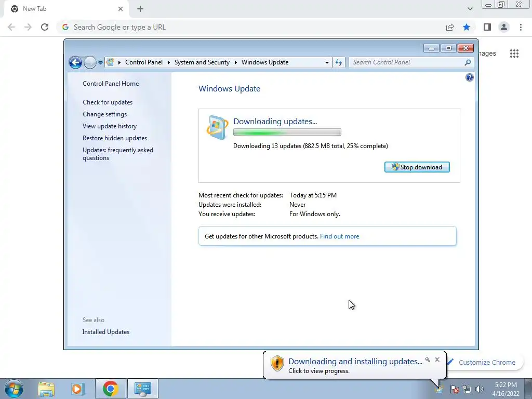Open Chrome tab search chevron
The width and height of the screenshot is (532, 399).
[x=470, y=9]
